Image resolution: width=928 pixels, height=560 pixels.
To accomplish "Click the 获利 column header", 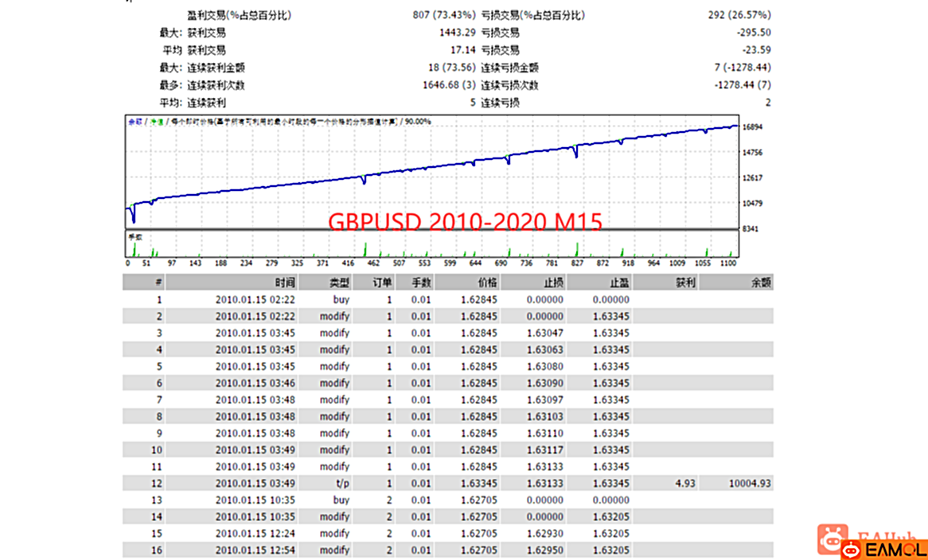I will 685,282.
